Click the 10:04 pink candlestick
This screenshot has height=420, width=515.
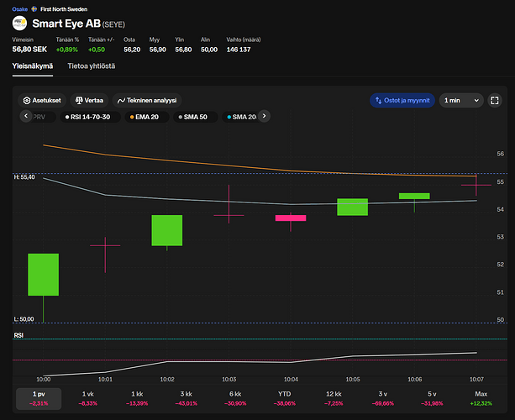click(291, 218)
